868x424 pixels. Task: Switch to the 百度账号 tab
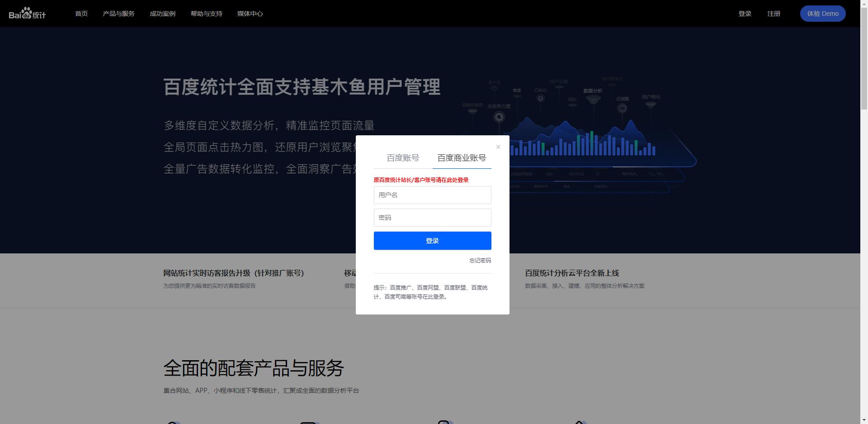pyautogui.click(x=402, y=157)
